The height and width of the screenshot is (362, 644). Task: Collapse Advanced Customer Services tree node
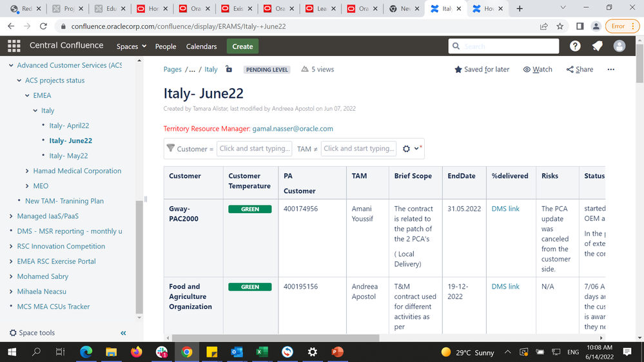pos(11,65)
